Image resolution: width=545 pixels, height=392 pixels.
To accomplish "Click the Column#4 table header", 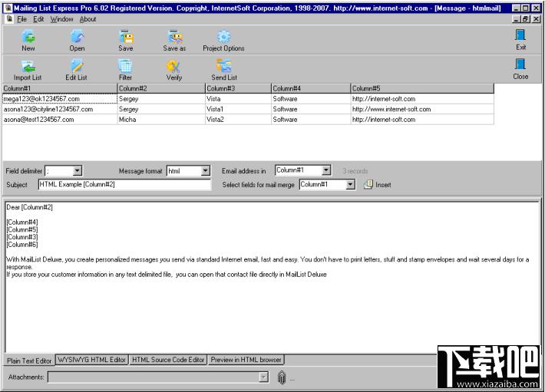I will click(311, 88).
